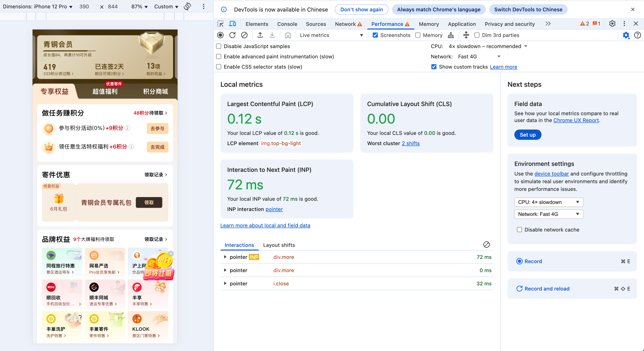644x351 pixels.
Task: Uncheck the Screenshots checkbox
Action: [x=375, y=35]
